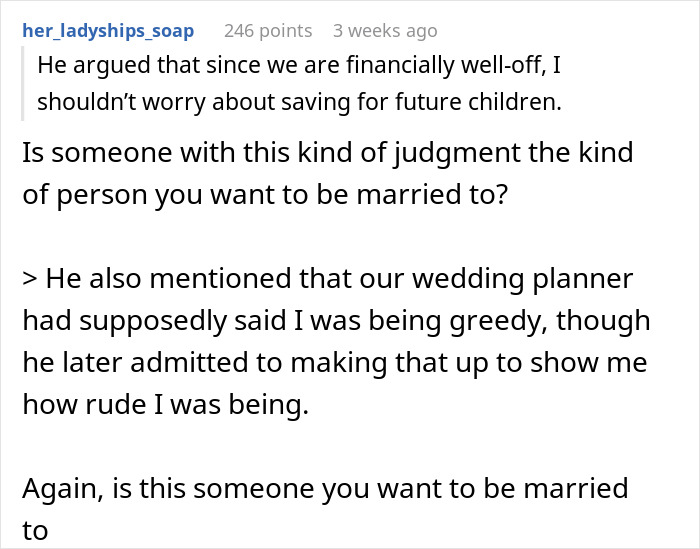Click the phrase 'financially well-off' in the quote

point(402,67)
